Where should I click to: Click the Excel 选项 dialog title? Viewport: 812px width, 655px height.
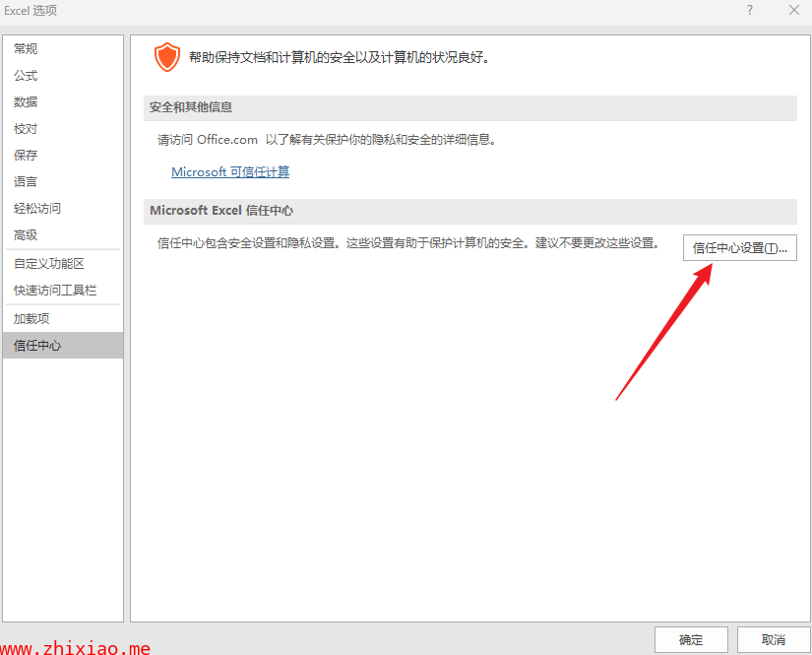pos(31,11)
